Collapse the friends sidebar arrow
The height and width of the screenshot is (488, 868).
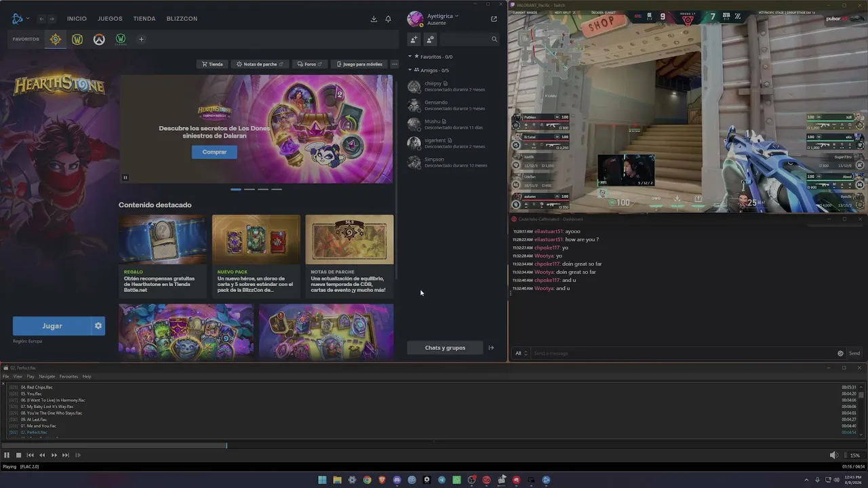pyautogui.click(x=492, y=348)
